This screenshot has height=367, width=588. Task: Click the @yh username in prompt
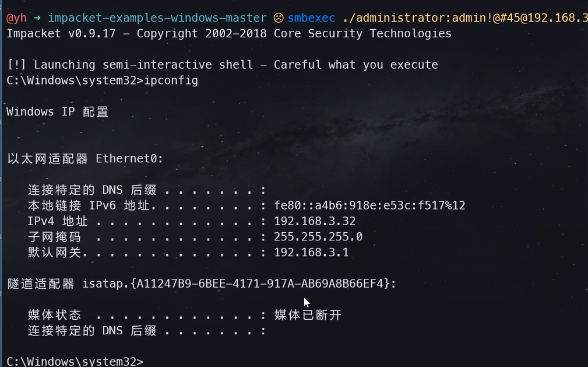pyautogui.click(x=16, y=18)
